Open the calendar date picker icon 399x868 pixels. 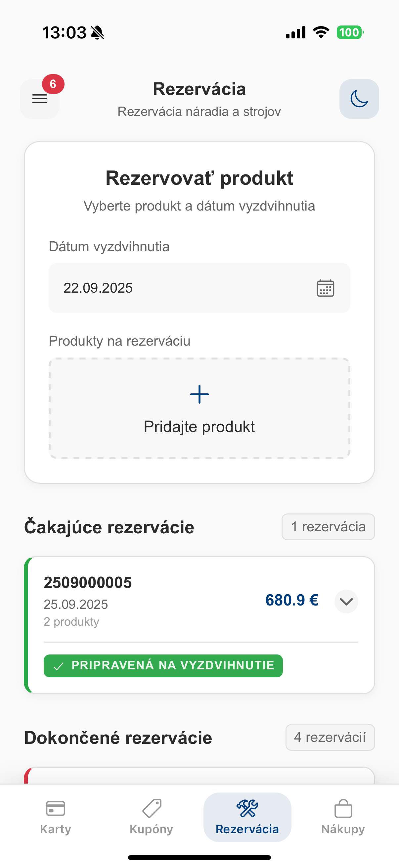pyautogui.click(x=325, y=288)
